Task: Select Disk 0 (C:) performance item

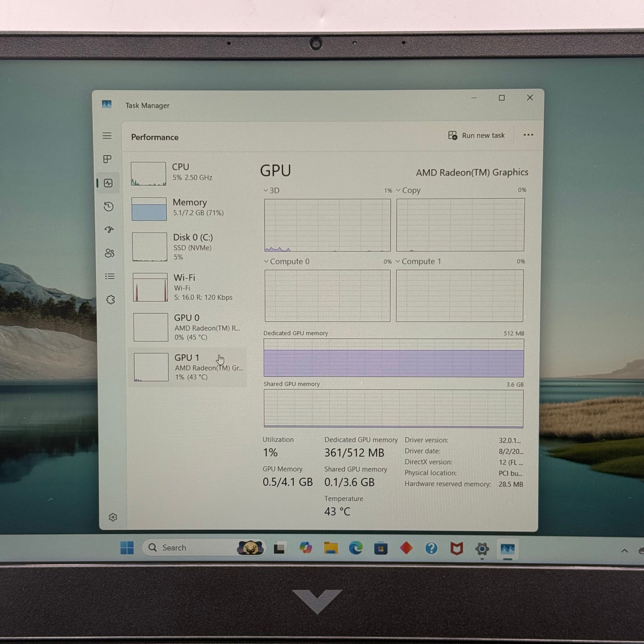Action: 188,246
